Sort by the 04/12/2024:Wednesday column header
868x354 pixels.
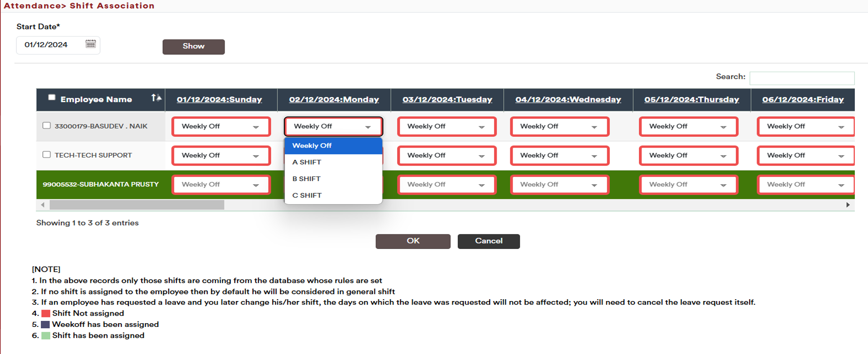568,100
